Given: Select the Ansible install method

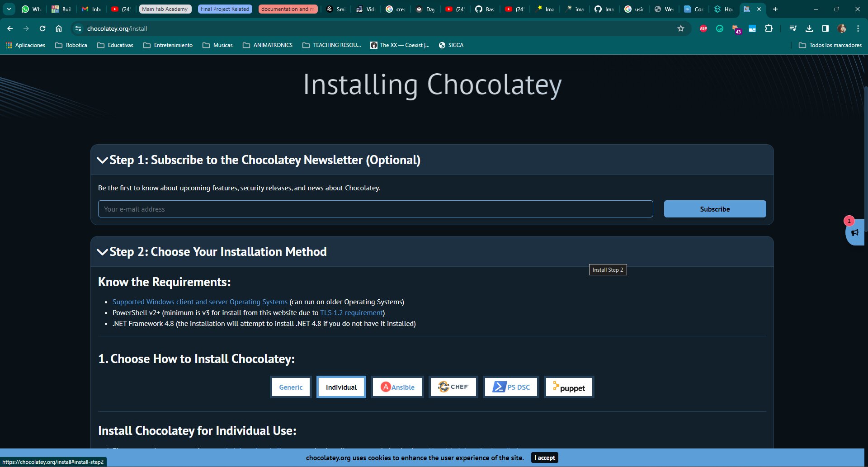Looking at the screenshot, I should [397, 387].
